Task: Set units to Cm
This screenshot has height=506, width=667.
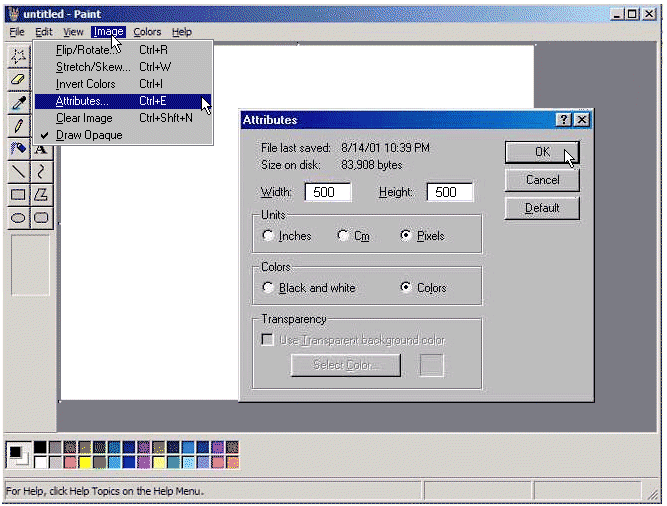Action: pyautogui.click(x=343, y=236)
